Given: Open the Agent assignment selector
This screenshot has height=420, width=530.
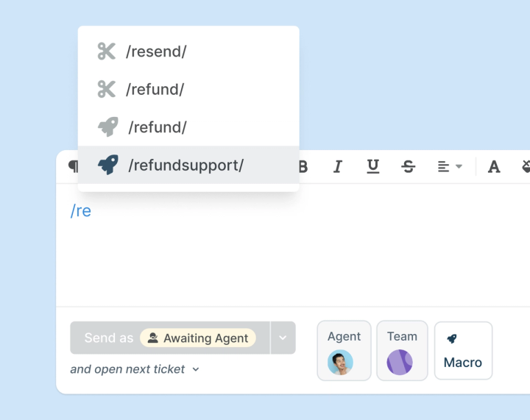Looking at the screenshot, I should (x=344, y=351).
